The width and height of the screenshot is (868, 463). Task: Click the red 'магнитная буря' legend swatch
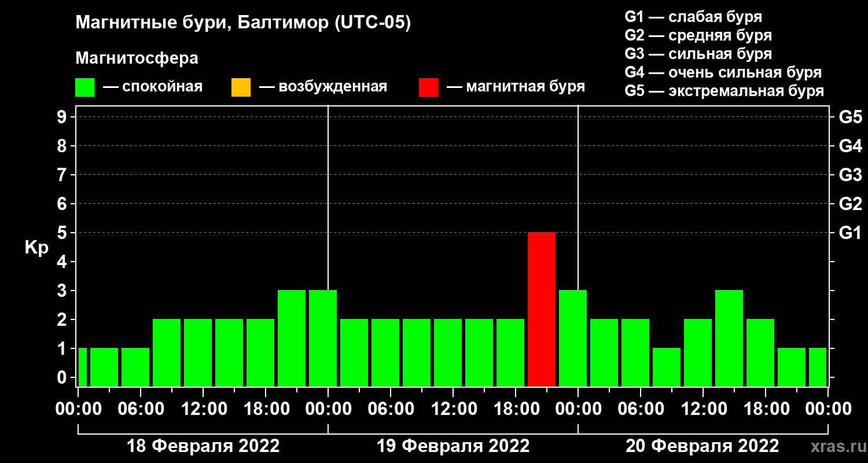(x=428, y=87)
